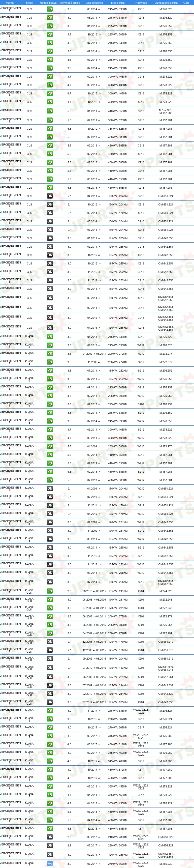Viewport: 194px width, 868px height.
Task: Click engine code OM 642.835
Action: coord(166,702)
